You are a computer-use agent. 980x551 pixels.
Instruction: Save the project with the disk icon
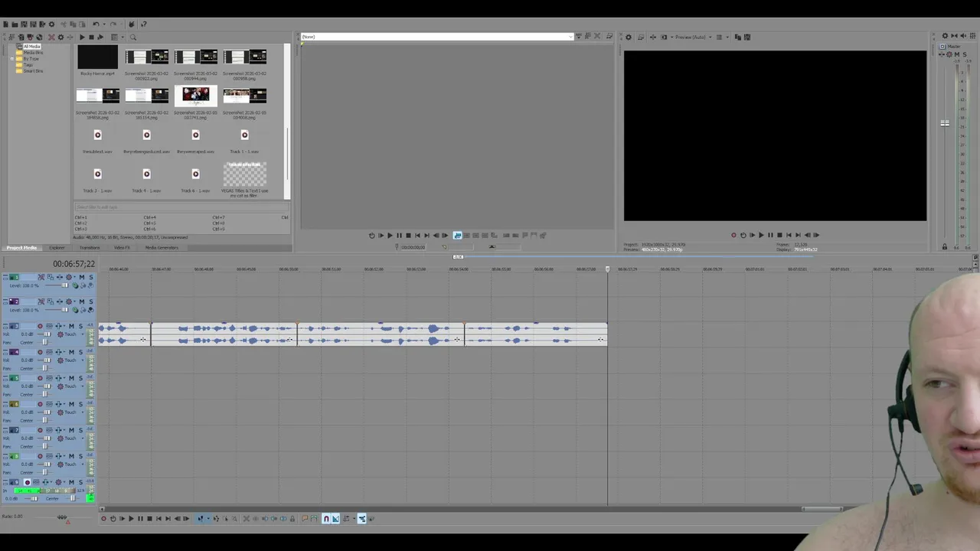pyautogui.click(x=24, y=24)
